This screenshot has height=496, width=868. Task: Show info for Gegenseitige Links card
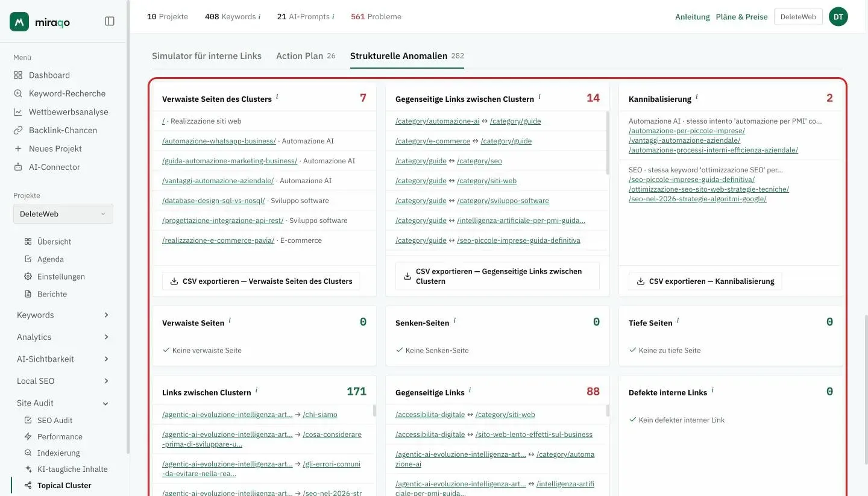pyautogui.click(x=470, y=390)
